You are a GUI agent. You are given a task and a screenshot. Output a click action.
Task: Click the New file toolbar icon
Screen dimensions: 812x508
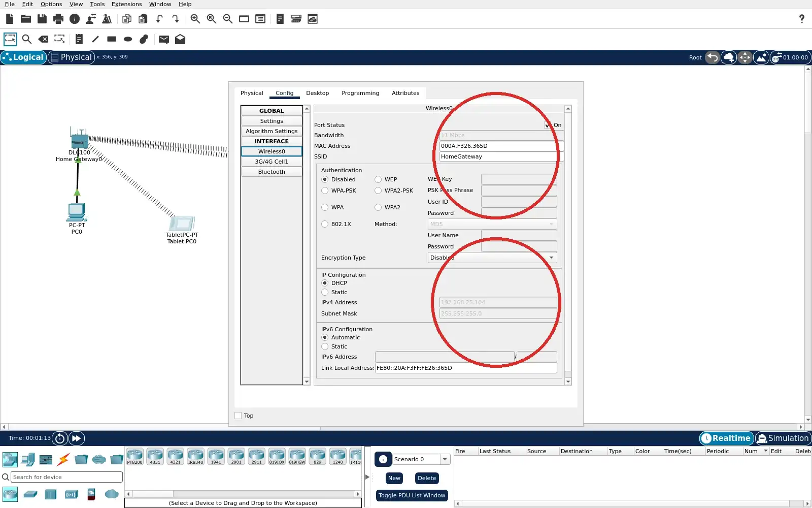pos(10,19)
